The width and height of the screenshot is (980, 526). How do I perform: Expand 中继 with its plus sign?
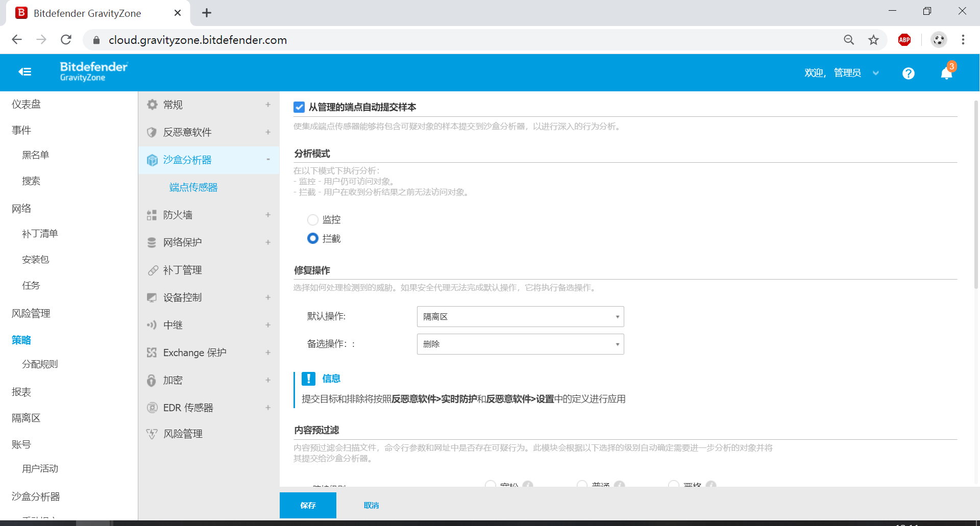click(x=268, y=325)
